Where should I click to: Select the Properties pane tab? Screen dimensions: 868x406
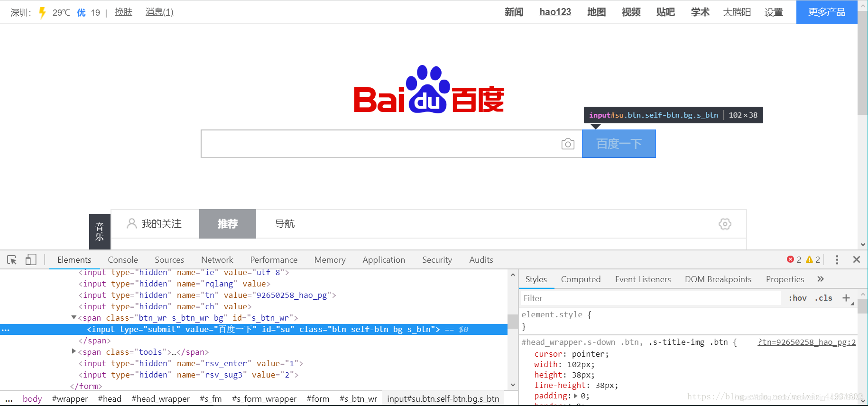pyautogui.click(x=785, y=279)
